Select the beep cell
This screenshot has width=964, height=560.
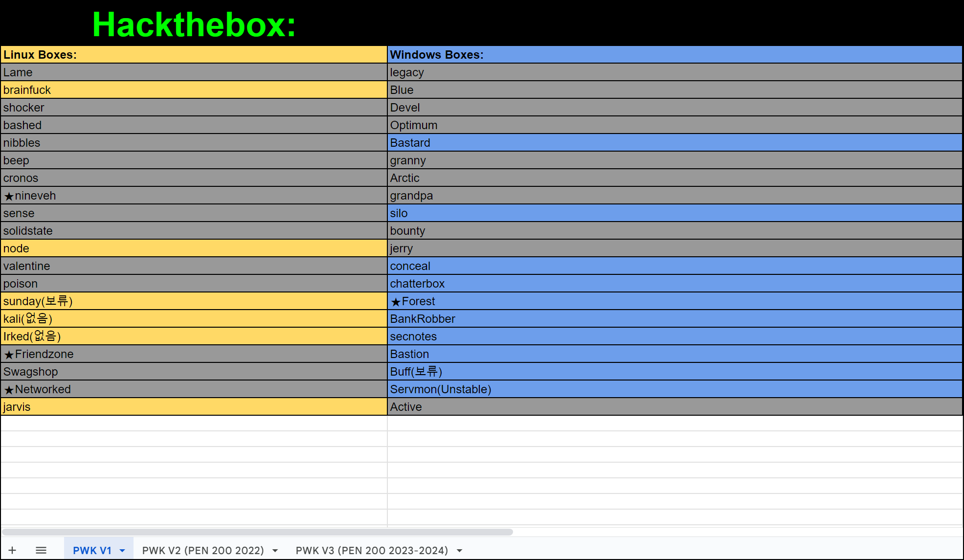click(x=194, y=160)
